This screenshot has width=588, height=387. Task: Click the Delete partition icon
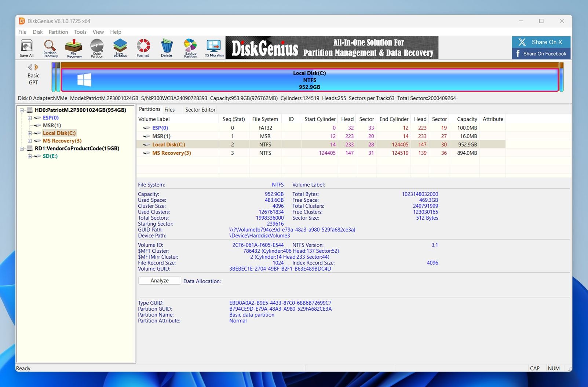167,48
